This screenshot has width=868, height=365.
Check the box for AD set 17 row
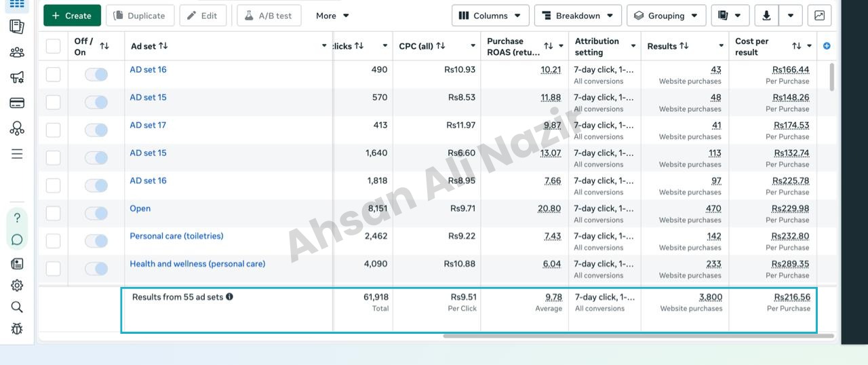coord(53,130)
